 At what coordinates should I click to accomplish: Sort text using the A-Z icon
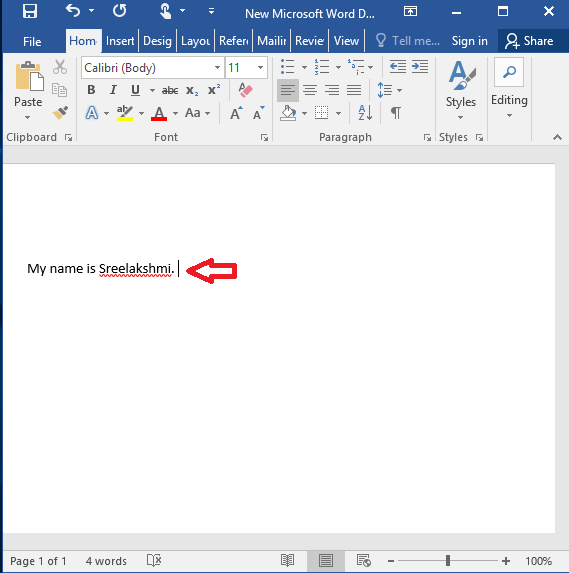365,113
